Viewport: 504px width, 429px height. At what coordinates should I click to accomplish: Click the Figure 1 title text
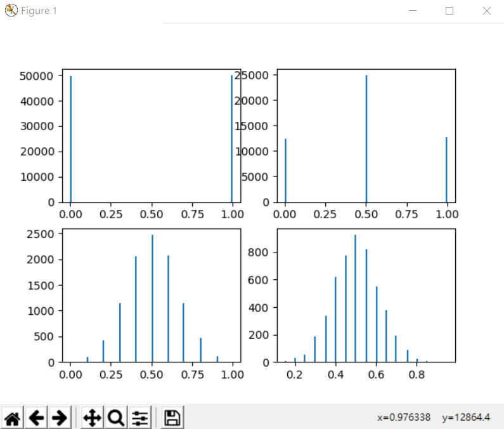coord(39,11)
